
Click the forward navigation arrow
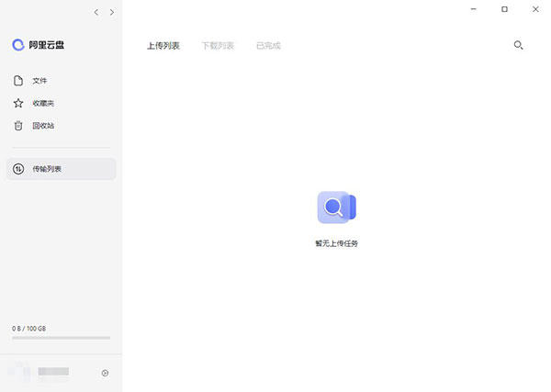[x=112, y=13]
